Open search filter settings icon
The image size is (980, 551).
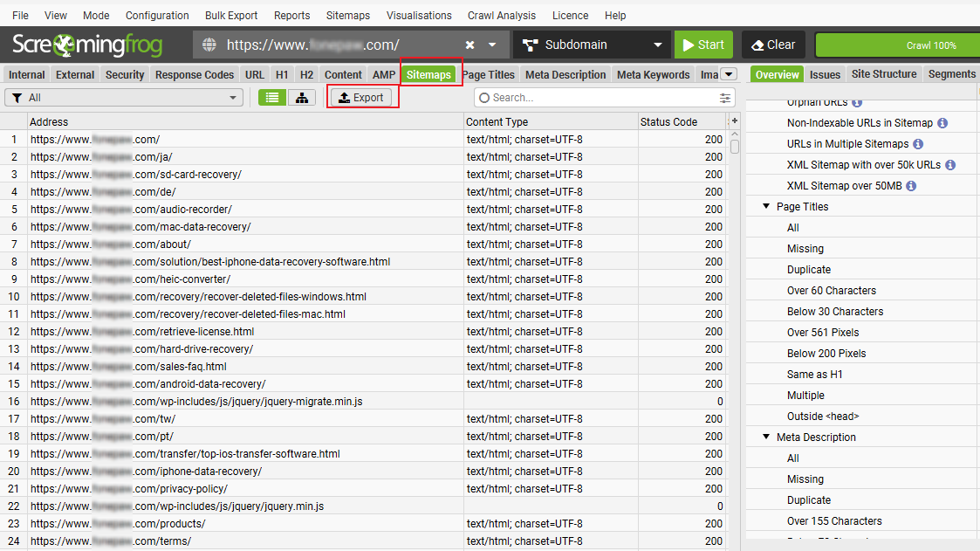tap(725, 98)
